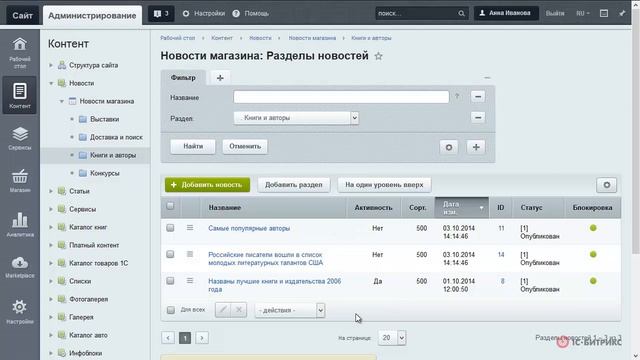Click the window layout icon in header

pos(604,13)
